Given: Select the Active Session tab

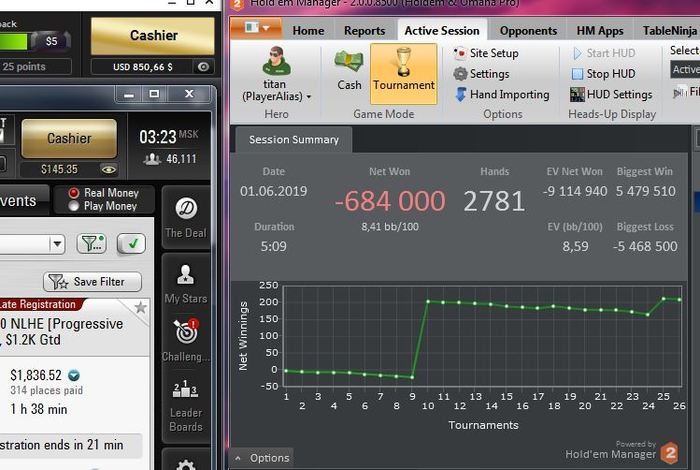Looking at the screenshot, I should tap(442, 31).
